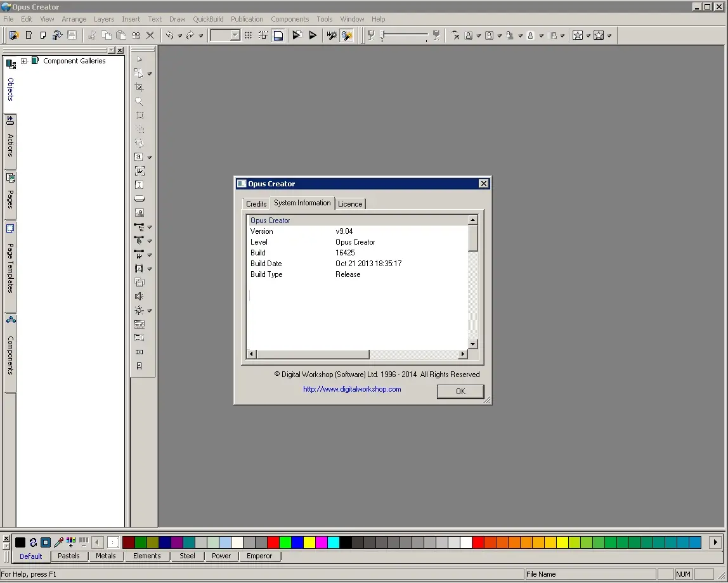Toggle the highlighted page view icon
Image resolution: width=728 pixels, height=583 pixels.
278,35
